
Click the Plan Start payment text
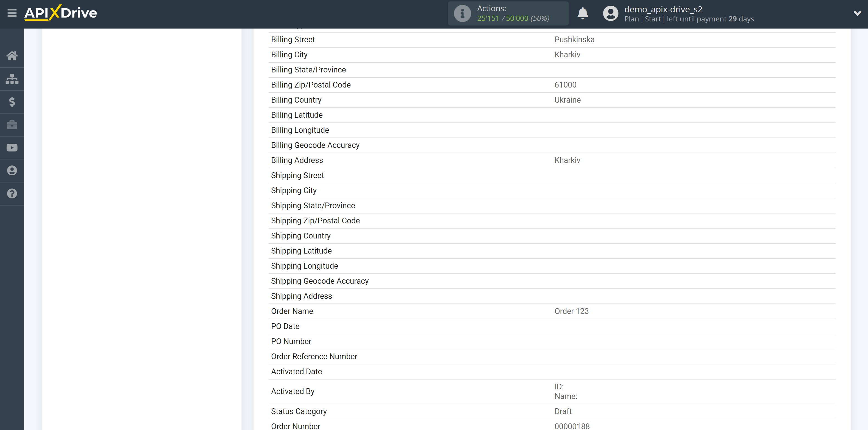[x=689, y=19]
